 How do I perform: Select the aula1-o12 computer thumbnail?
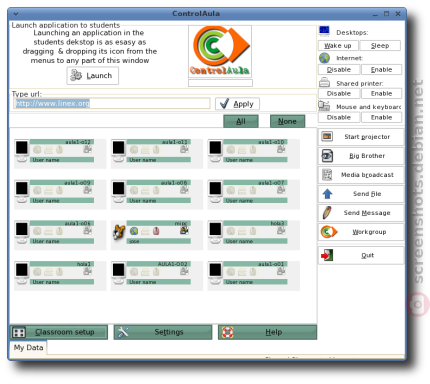point(60,153)
